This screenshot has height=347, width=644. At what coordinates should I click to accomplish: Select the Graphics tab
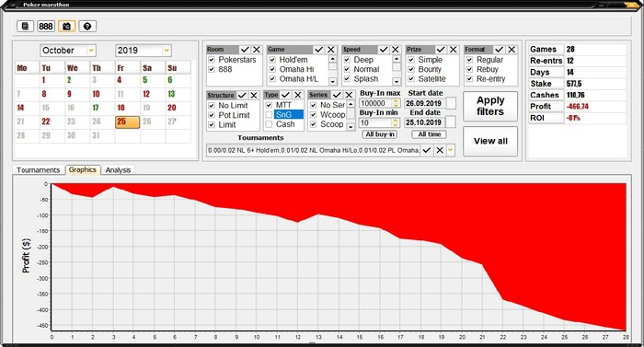83,169
